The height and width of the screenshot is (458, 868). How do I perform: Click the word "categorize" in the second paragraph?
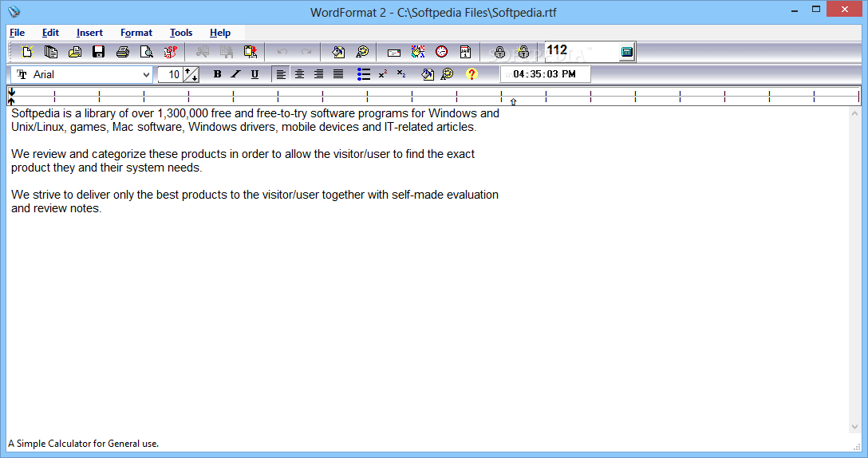point(118,155)
